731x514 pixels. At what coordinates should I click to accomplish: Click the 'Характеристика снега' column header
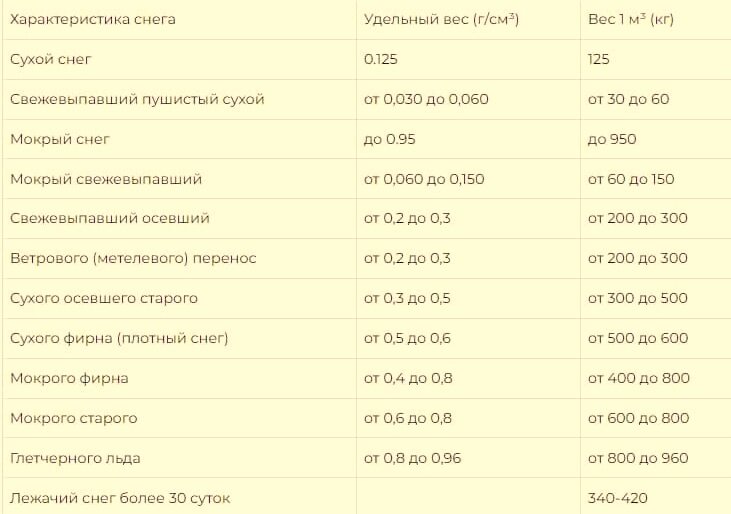click(x=93, y=20)
